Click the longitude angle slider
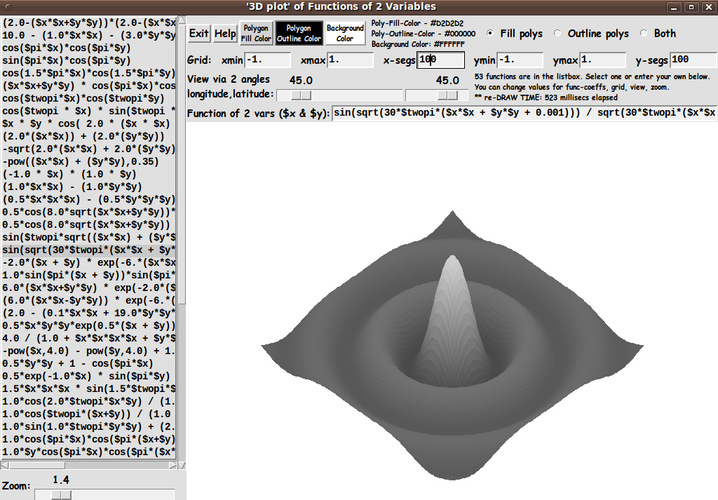The width and height of the screenshot is (718, 500). click(x=340, y=95)
